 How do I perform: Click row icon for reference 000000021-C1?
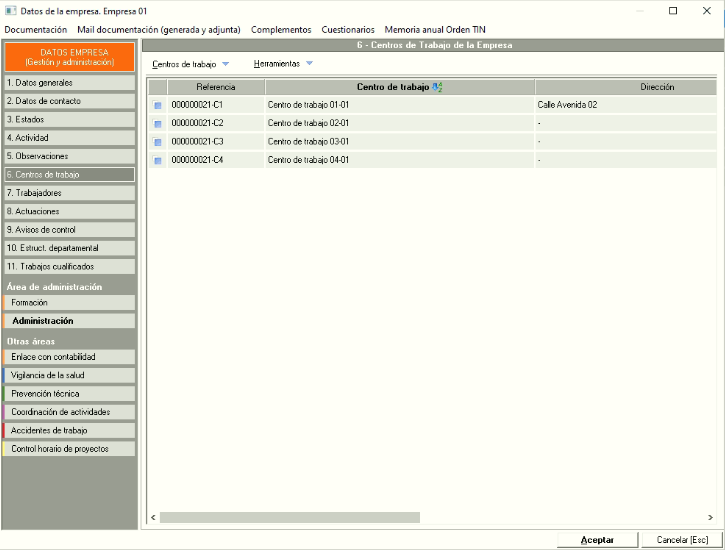[x=157, y=105]
